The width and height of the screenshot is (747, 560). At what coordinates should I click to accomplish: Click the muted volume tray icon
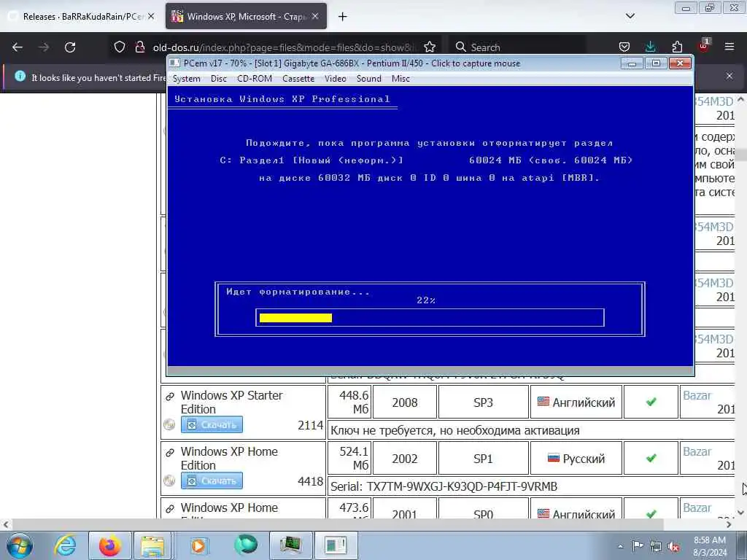click(x=673, y=547)
